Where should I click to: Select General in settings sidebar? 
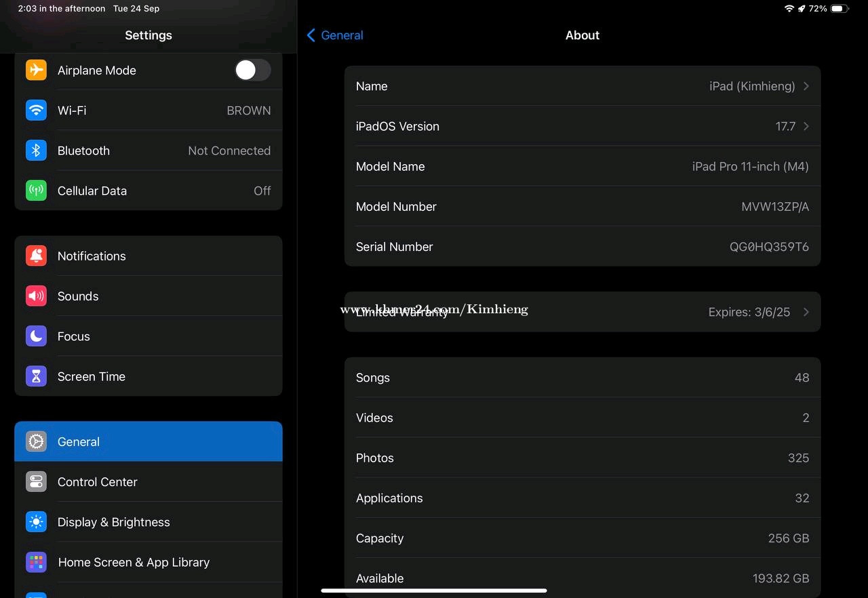(x=148, y=441)
